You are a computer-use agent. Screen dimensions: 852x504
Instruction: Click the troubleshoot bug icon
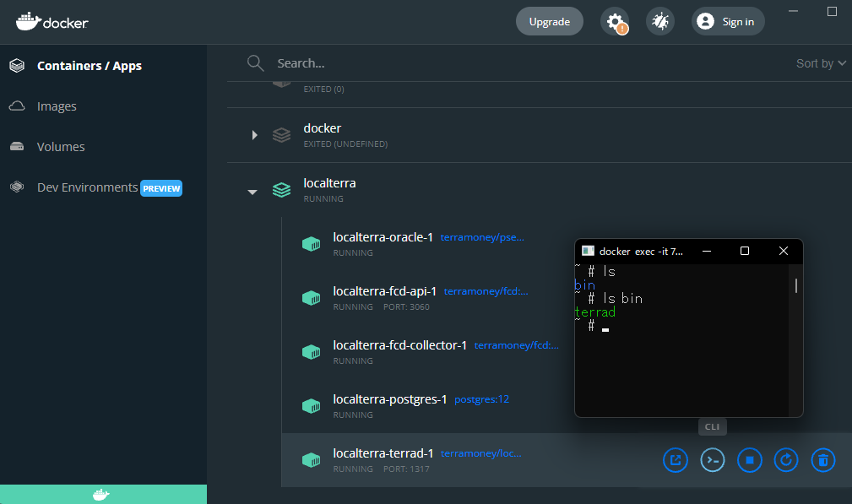pos(659,22)
